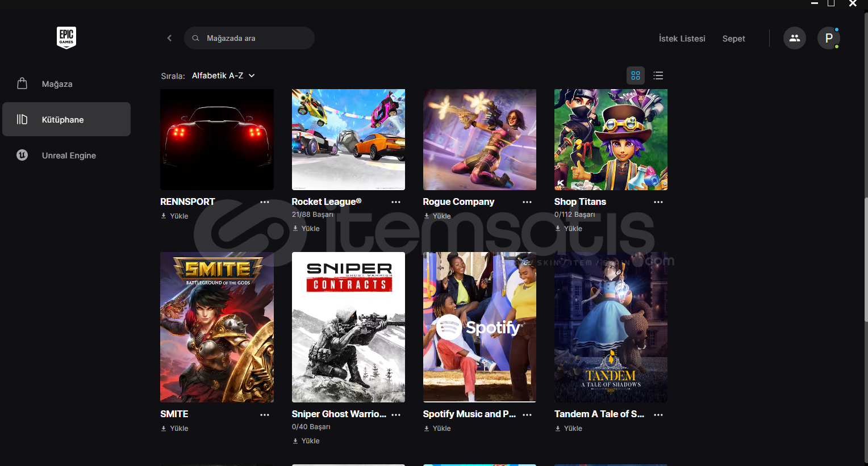This screenshot has height=466, width=868.
Task: Click the Unreal Engine logo icon
Action: tap(22, 155)
